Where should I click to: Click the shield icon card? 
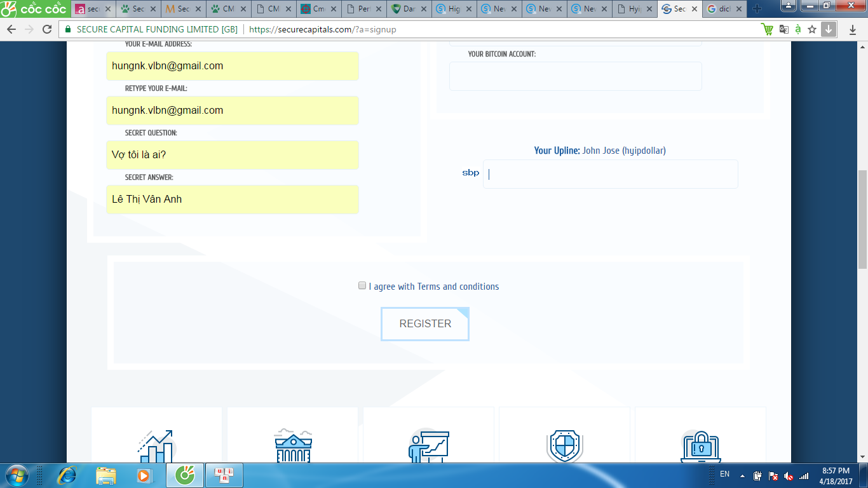(564, 435)
